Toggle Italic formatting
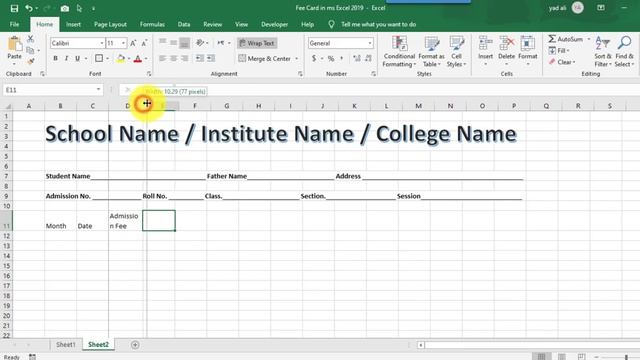Viewport: 640px width, 360px height. click(x=66, y=58)
